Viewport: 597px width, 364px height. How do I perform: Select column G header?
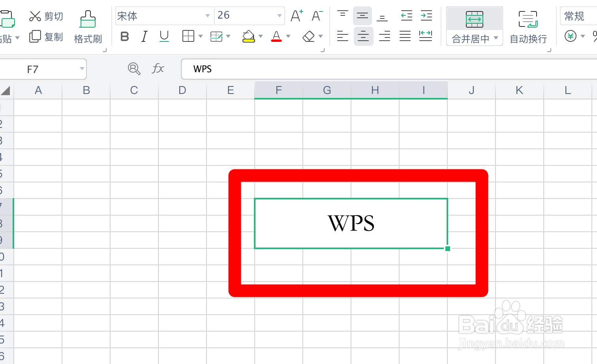pos(327,90)
